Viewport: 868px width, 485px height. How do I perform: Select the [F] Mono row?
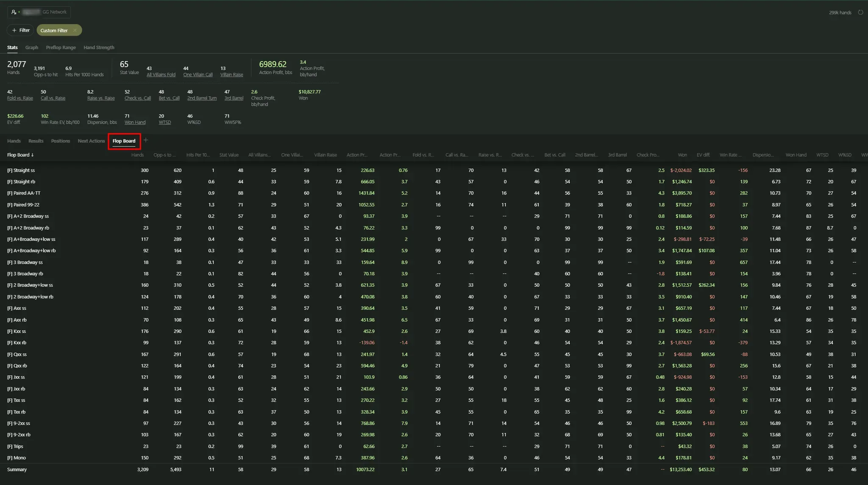click(x=17, y=458)
